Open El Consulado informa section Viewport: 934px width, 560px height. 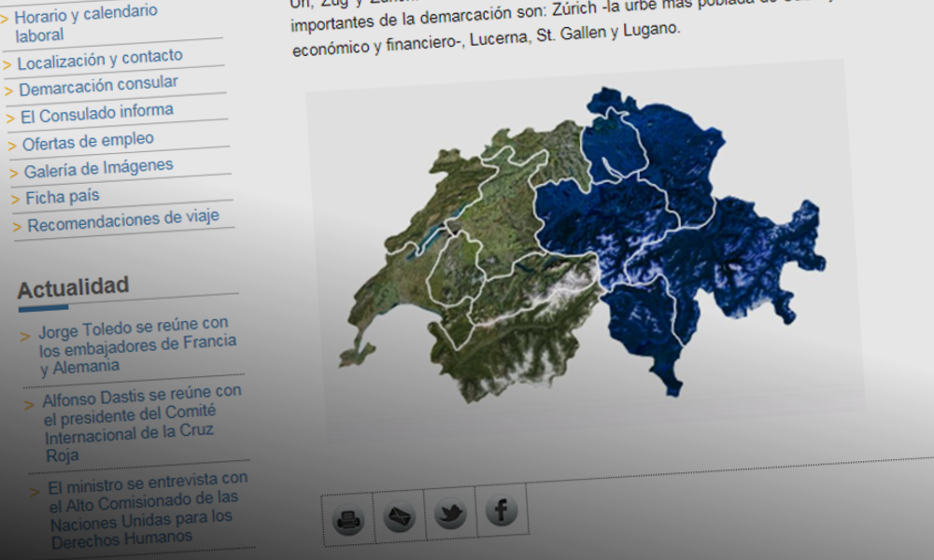coord(97,113)
